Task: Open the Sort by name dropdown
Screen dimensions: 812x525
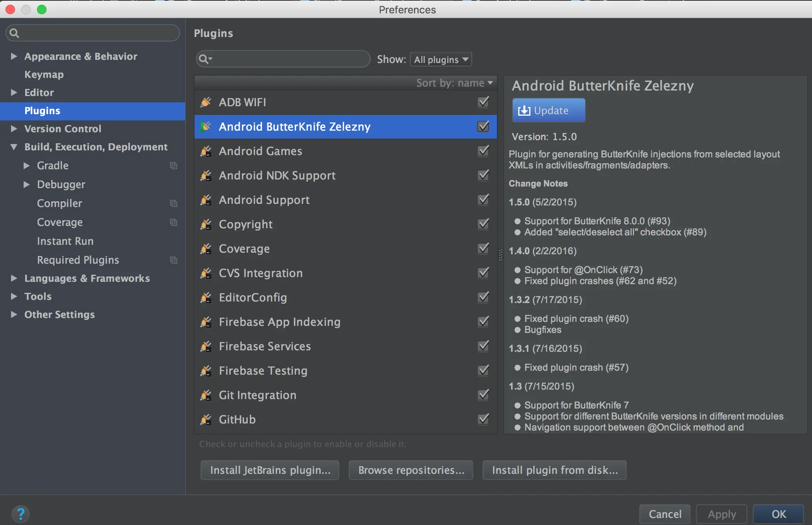Action: pyautogui.click(x=455, y=83)
